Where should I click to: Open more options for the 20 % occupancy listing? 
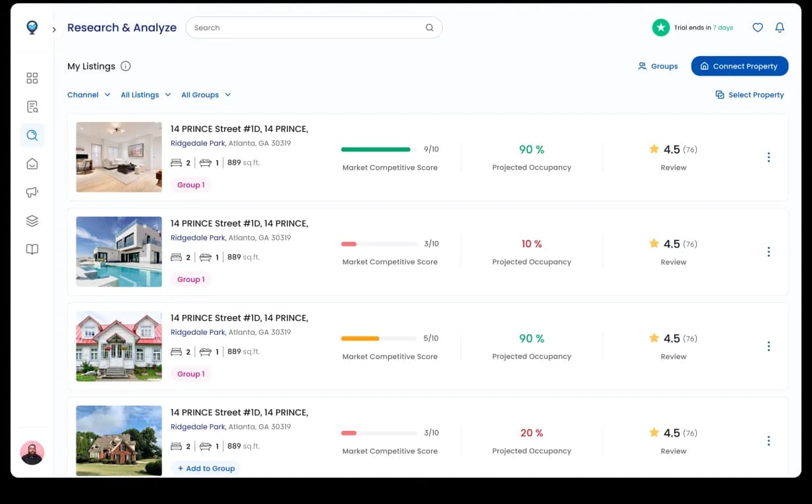[768, 441]
